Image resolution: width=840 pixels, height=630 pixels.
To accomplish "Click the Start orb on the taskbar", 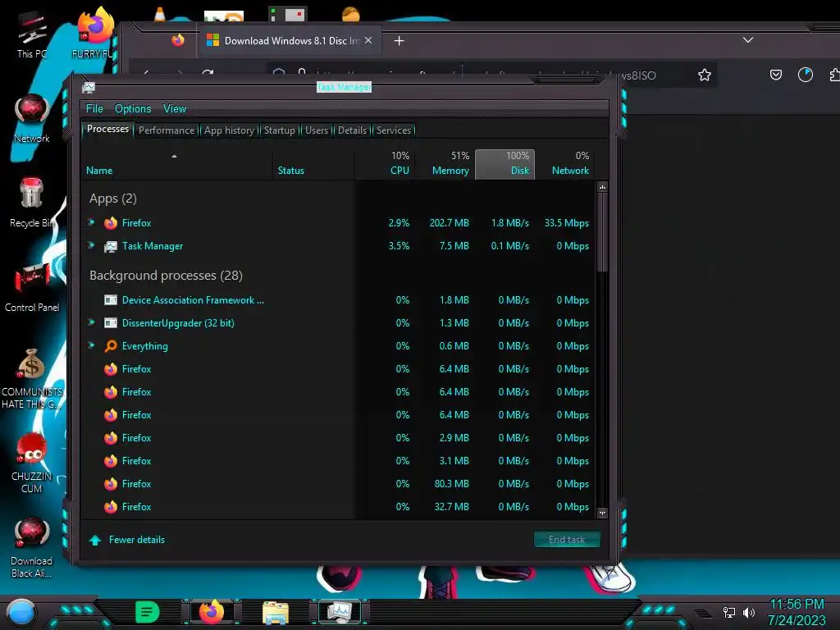I will [21, 612].
